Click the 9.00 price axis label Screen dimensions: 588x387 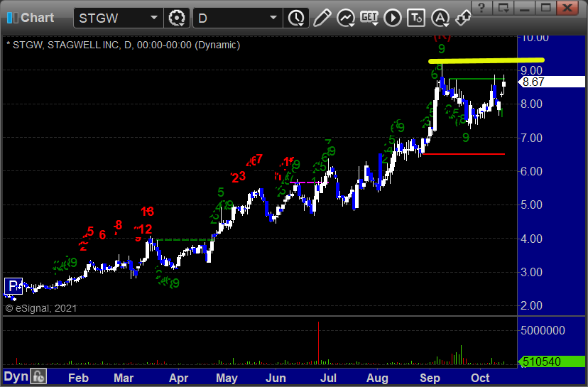[531, 70]
